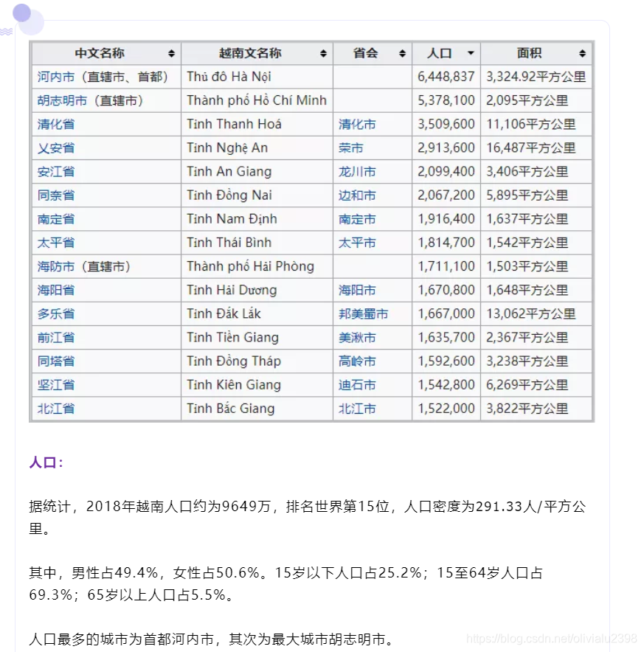Select the Tỉnh Kiên Giang cell
The width and height of the screenshot is (644, 652).
pyautogui.click(x=257, y=385)
